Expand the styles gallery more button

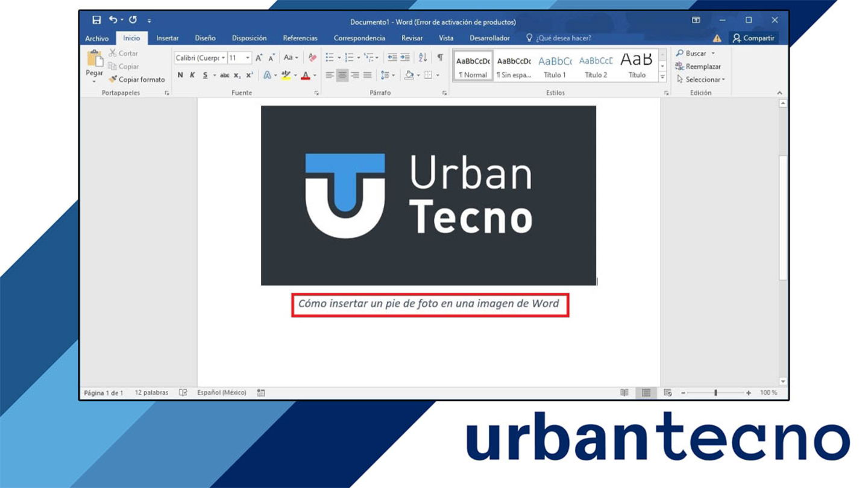[662, 77]
